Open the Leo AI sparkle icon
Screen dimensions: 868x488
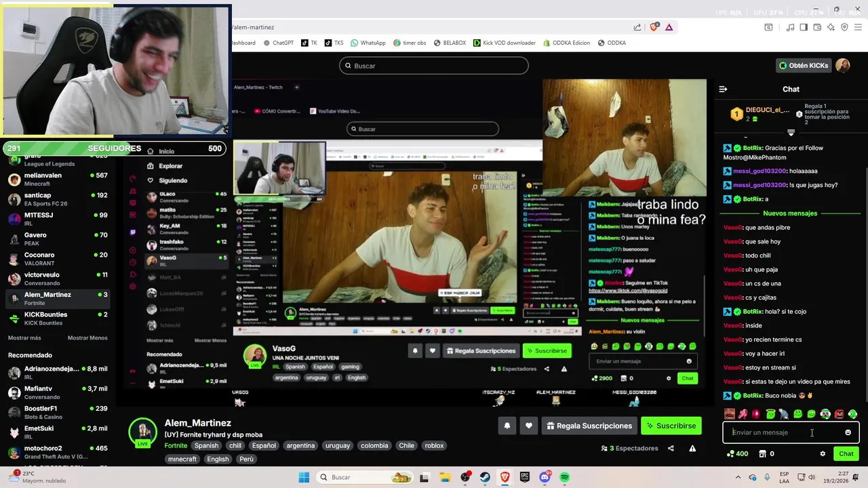click(x=831, y=27)
